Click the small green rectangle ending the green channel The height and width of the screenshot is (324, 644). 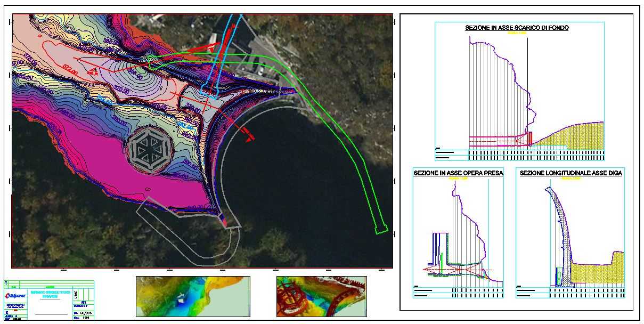381,231
